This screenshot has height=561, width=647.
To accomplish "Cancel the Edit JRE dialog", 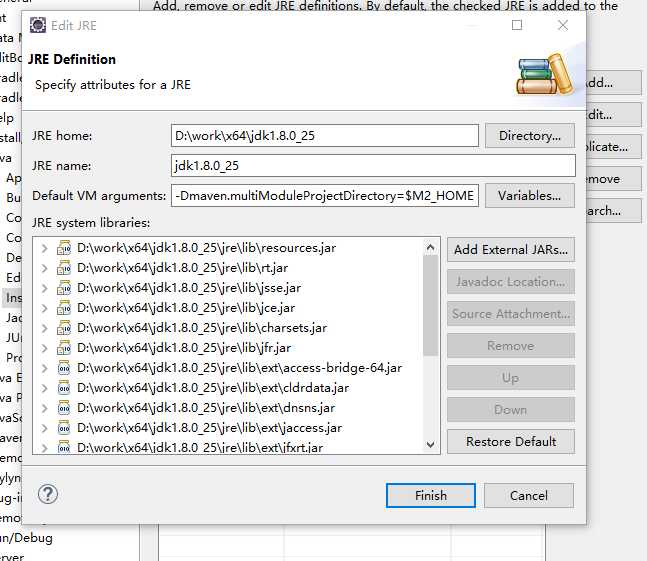I will (529, 495).
